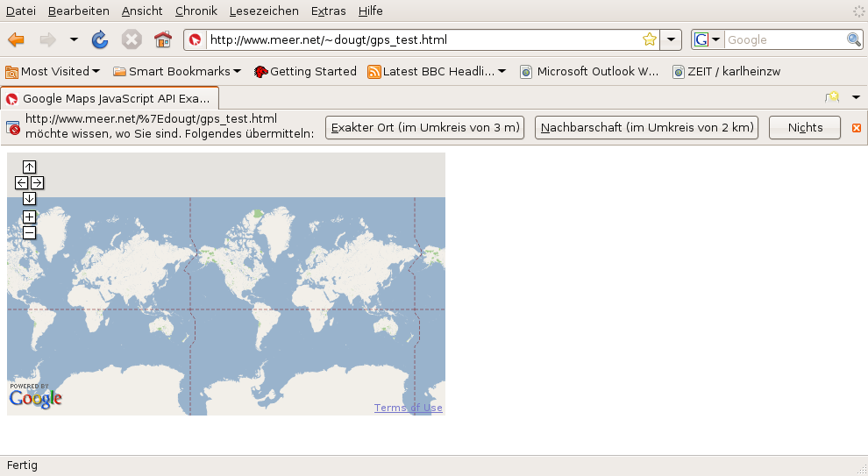
Task: Pan the map left with the left arrow
Action: pos(22,182)
